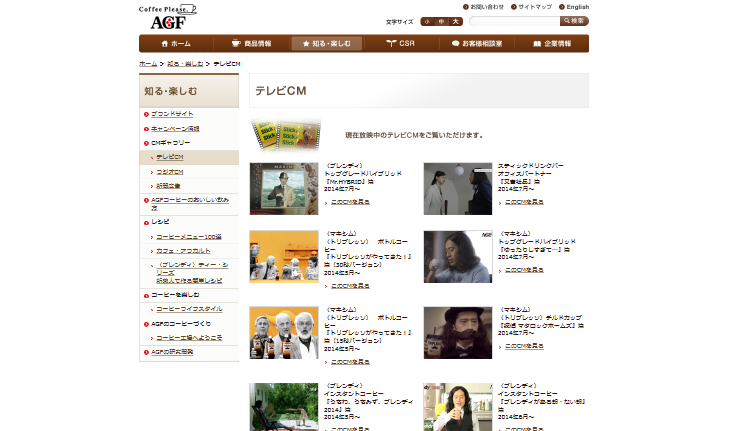The width and height of the screenshot is (729, 431).
Task: Open the CSR navigation tab
Action: (401, 44)
